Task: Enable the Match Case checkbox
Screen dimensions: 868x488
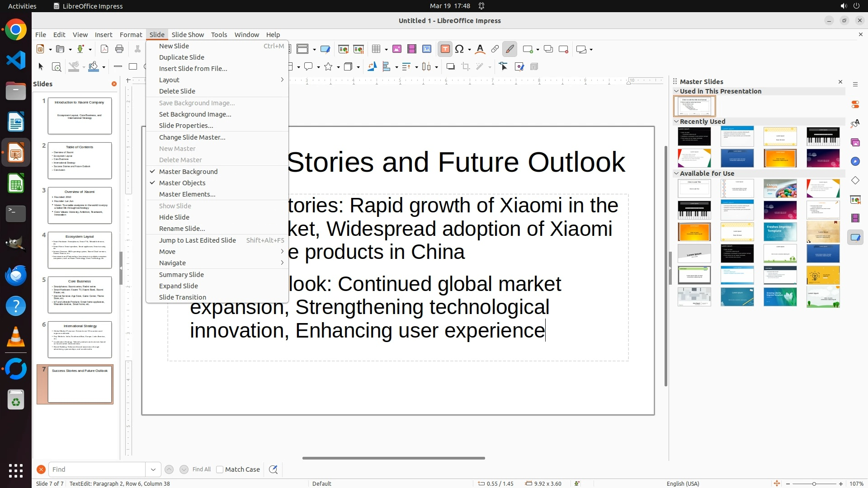Action: 220,469
